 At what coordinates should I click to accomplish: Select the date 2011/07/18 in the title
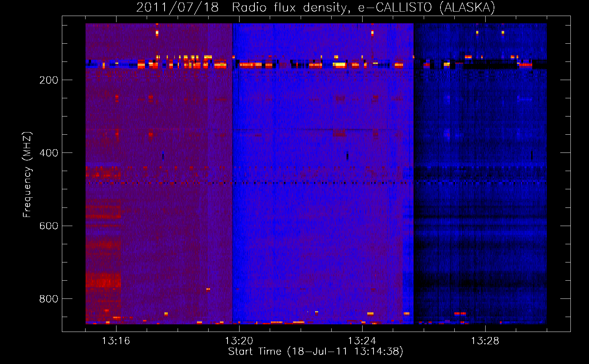[177, 7]
